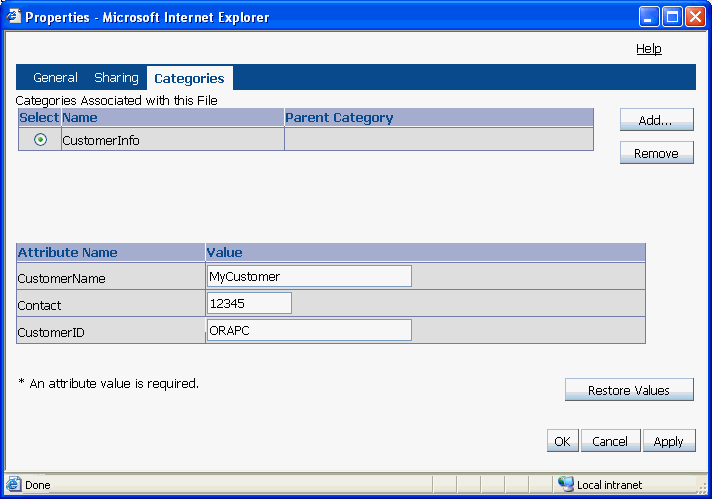Open the Categories tab
The image size is (712, 499).
189,78
